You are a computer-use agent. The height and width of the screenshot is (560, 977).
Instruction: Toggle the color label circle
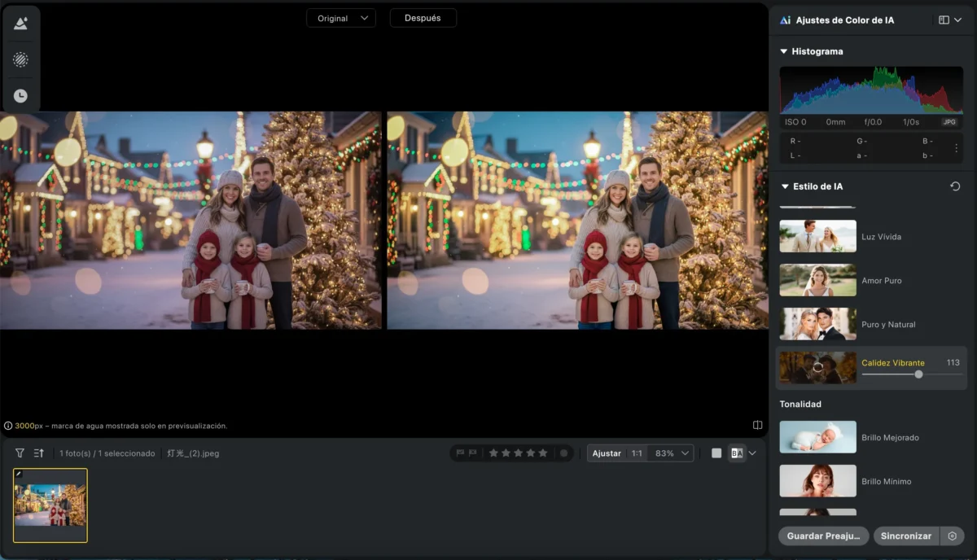[563, 453]
